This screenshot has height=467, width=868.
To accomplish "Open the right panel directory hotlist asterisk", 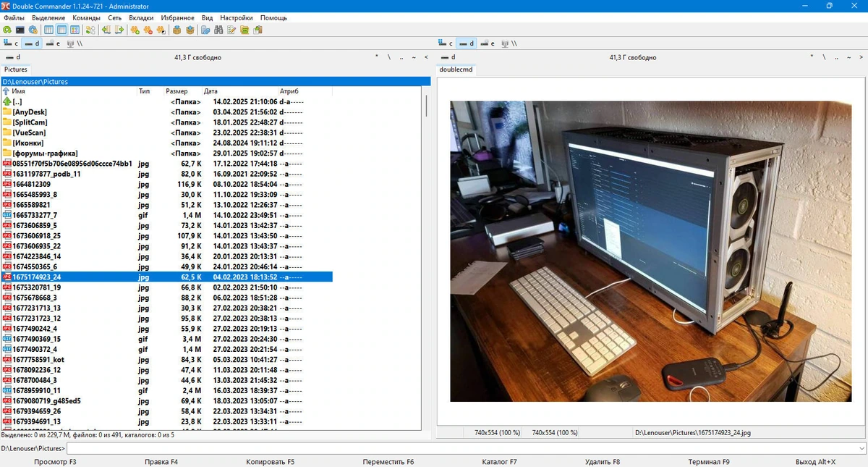I will click(811, 57).
